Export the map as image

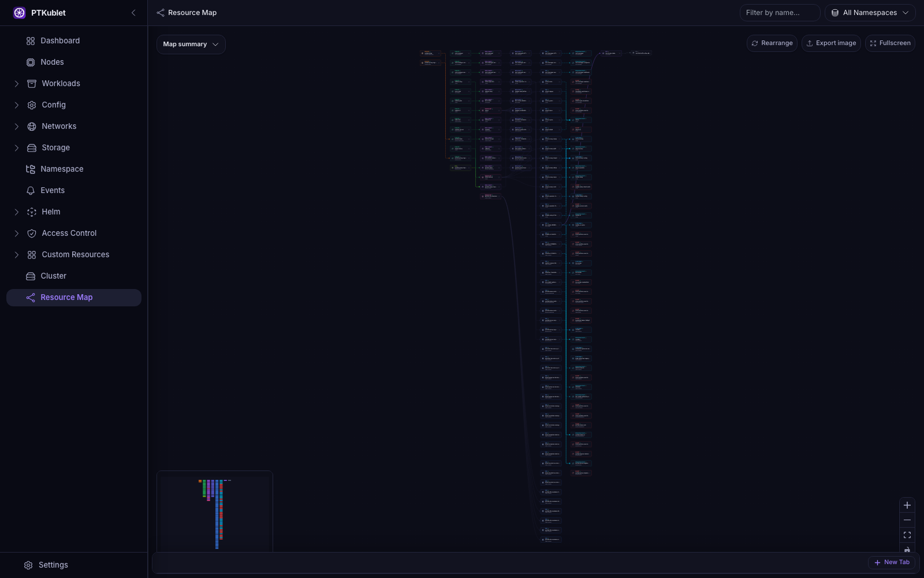tap(831, 43)
